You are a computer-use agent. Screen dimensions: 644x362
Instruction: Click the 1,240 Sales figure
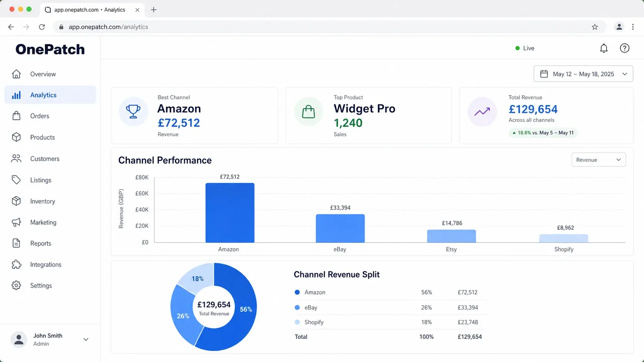point(348,123)
